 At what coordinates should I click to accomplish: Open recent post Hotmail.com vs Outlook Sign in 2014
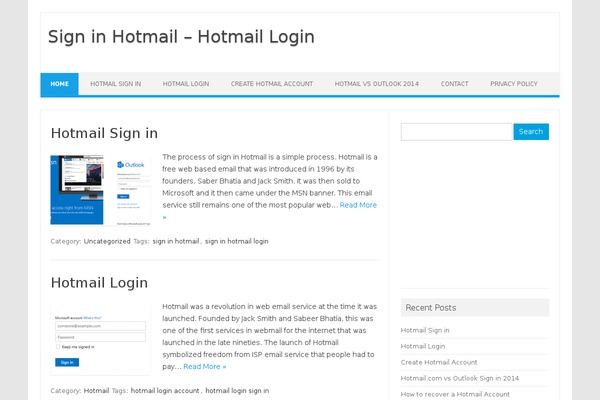[x=460, y=379]
